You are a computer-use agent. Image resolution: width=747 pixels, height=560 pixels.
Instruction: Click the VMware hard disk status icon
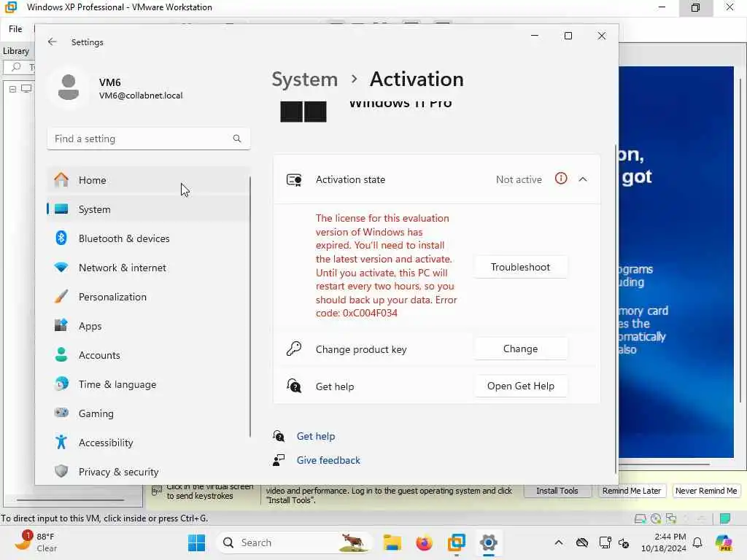click(x=640, y=518)
